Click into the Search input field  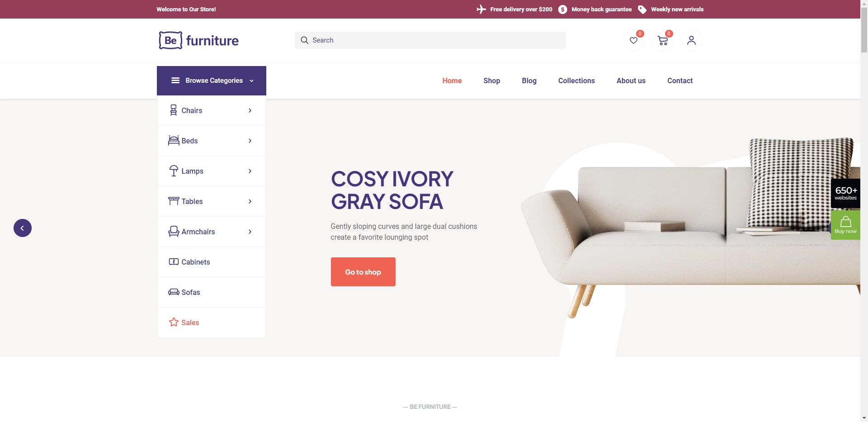coord(430,40)
